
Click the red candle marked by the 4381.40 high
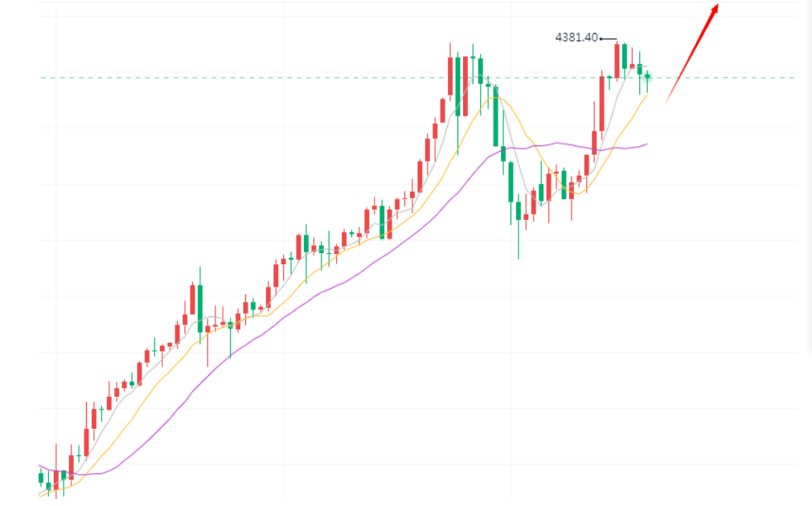(617, 60)
